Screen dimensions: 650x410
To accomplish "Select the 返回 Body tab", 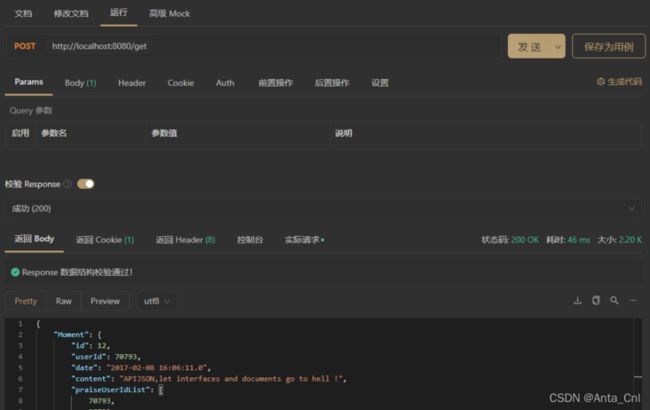I will tap(34, 239).
